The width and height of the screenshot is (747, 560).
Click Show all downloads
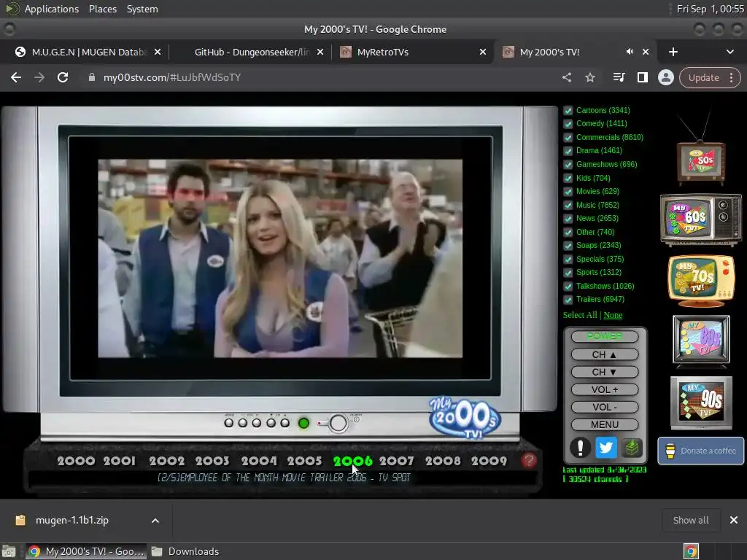(690, 520)
